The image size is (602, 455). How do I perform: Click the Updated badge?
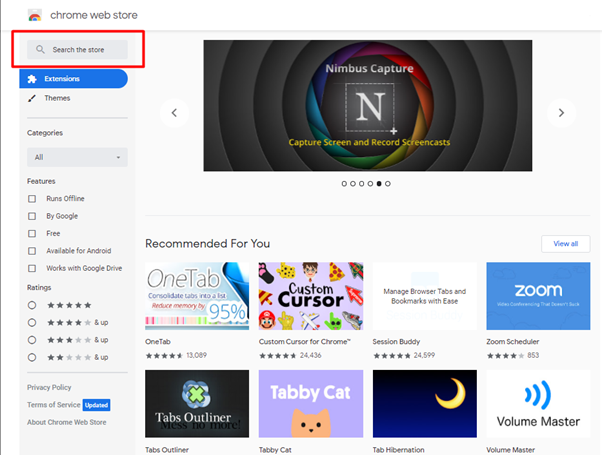(96, 405)
